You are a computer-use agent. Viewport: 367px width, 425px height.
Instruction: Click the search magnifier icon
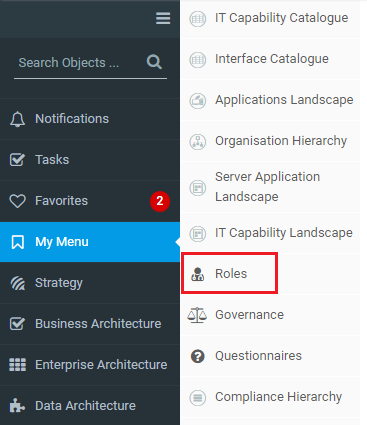point(154,62)
